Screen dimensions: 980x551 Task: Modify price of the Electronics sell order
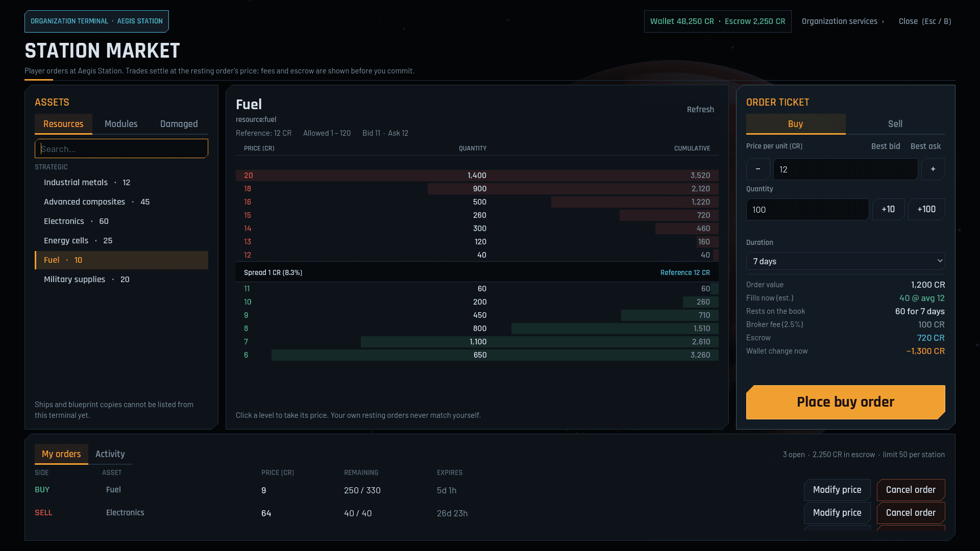tap(837, 513)
